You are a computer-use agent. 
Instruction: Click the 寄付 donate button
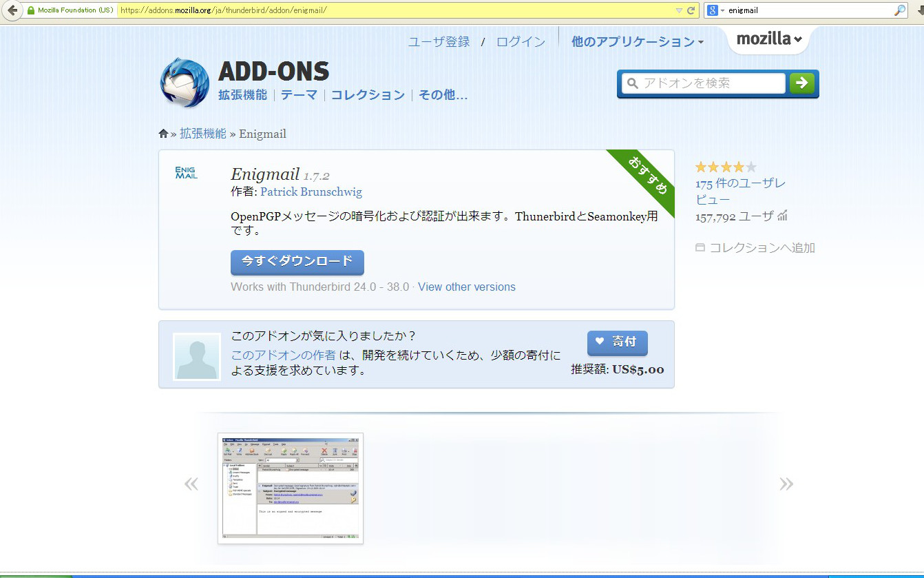[617, 342]
